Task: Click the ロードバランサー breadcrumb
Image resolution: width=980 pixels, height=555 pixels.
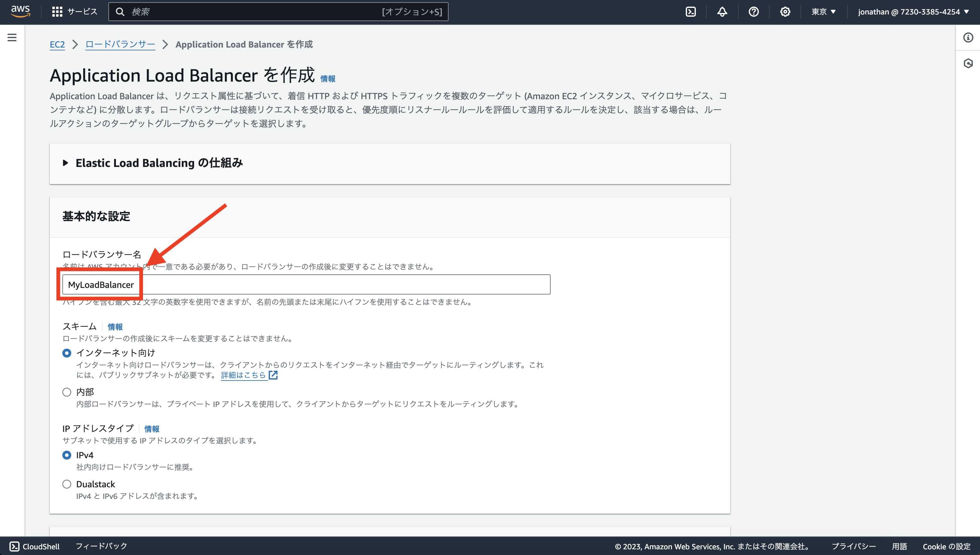Action: coord(120,44)
